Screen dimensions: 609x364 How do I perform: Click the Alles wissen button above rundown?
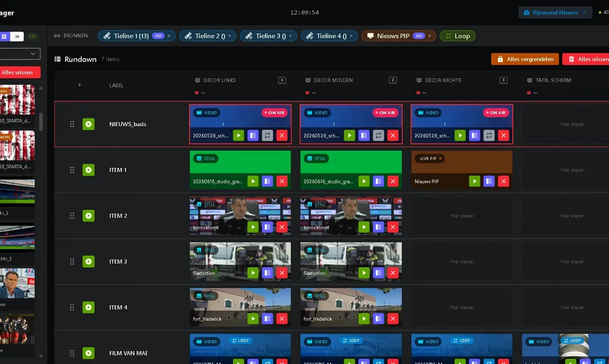pyautogui.click(x=587, y=59)
